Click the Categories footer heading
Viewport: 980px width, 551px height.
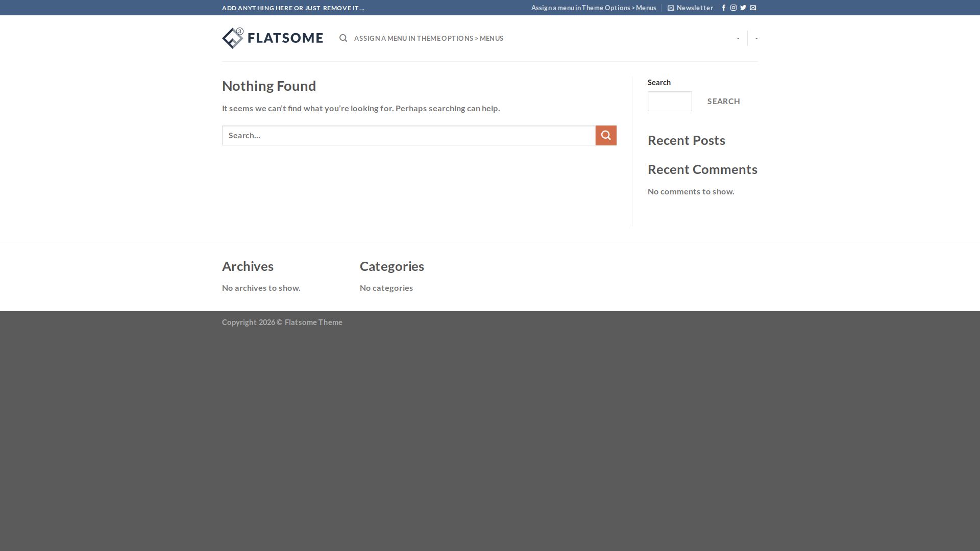pos(391,266)
